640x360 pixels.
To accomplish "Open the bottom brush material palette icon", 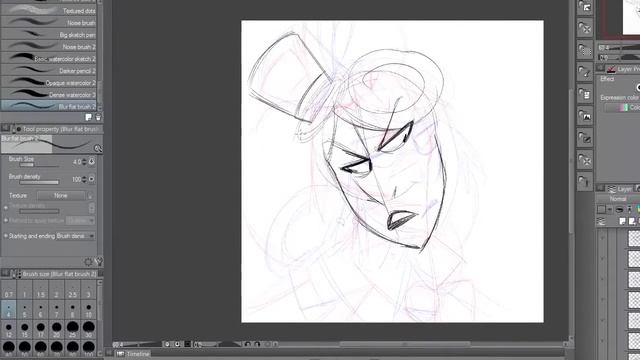I will pos(585,182).
